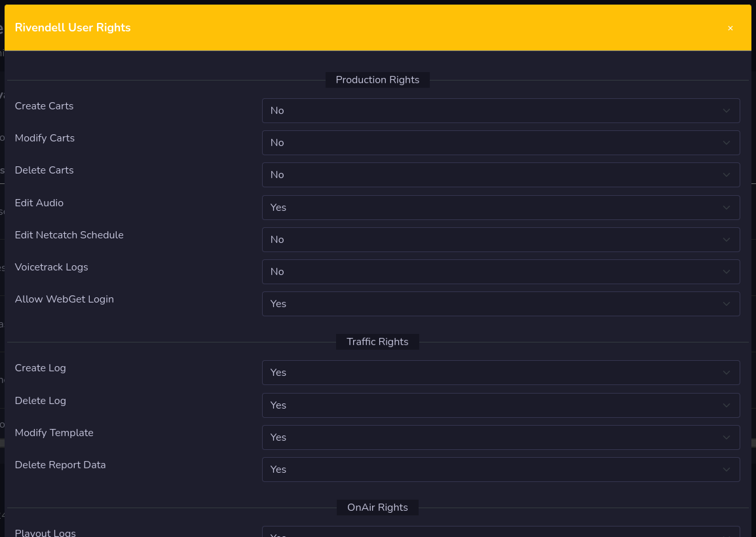Image resolution: width=756 pixels, height=537 pixels.
Task: Open the Delete Carts dropdown
Action: pyautogui.click(x=501, y=174)
